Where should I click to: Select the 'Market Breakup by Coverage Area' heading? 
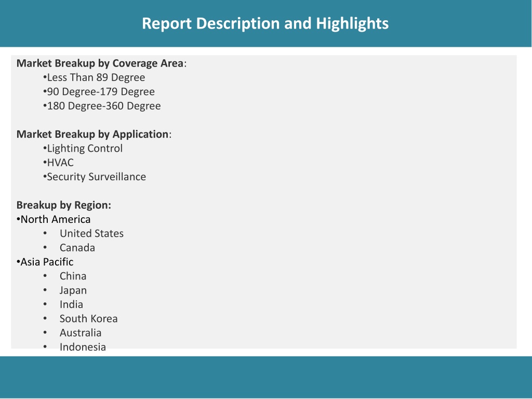click(100, 63)
